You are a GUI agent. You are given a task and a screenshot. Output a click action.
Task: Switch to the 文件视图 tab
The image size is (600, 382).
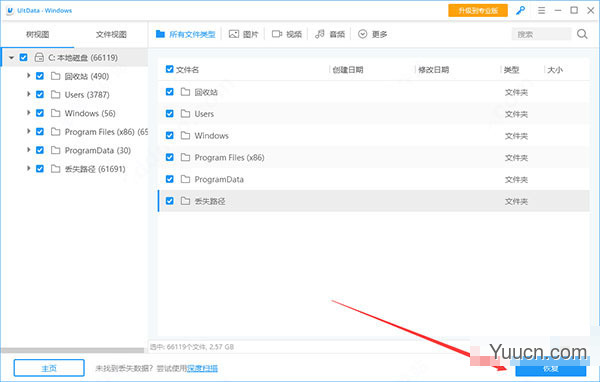coord(111,34)
